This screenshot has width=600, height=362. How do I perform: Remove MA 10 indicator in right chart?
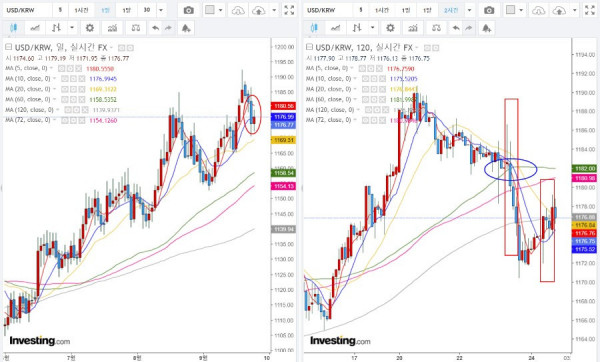pyautogui.click(x=382, y=79)
